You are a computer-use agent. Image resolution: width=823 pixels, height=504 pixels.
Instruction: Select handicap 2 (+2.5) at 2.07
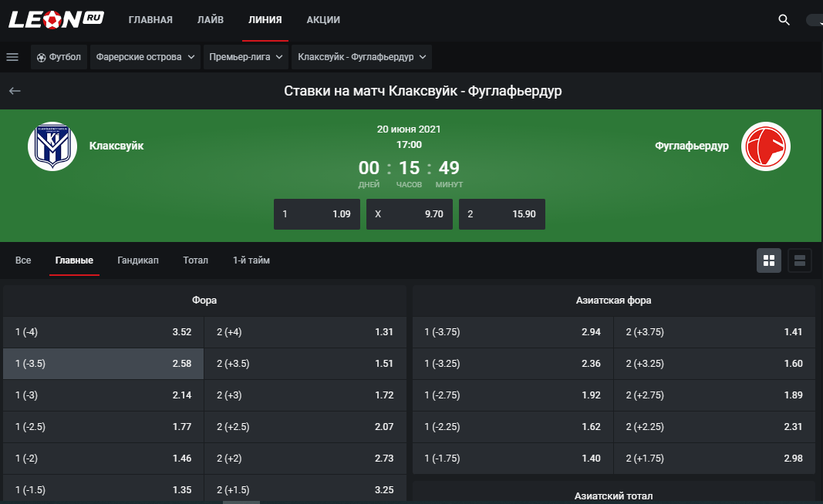click(305, 427)
